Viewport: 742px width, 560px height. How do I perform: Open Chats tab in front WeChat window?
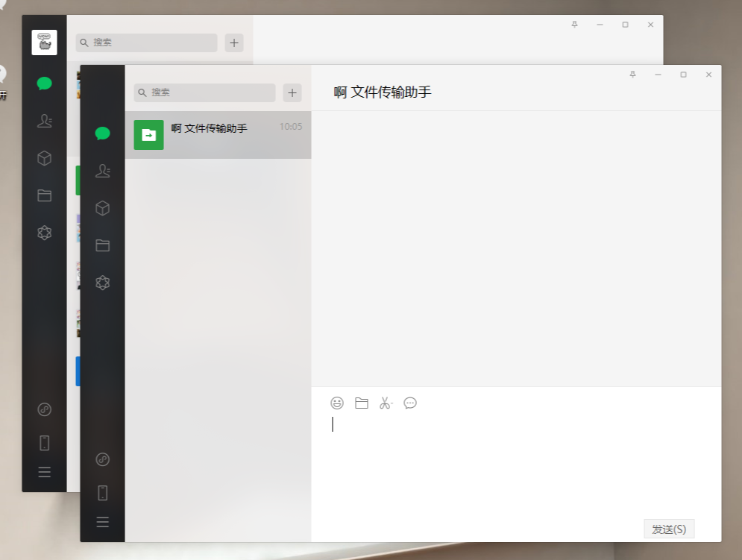point(103,133)
